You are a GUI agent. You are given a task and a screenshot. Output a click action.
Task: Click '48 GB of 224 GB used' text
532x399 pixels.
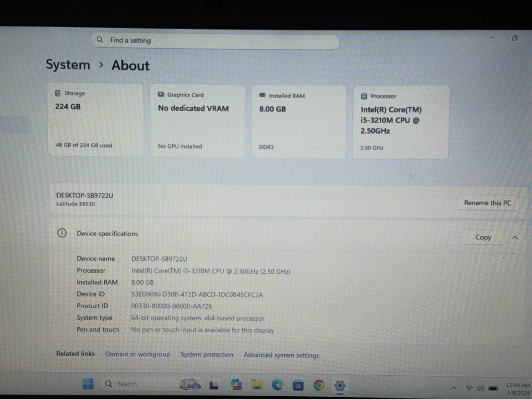[84, 145]
